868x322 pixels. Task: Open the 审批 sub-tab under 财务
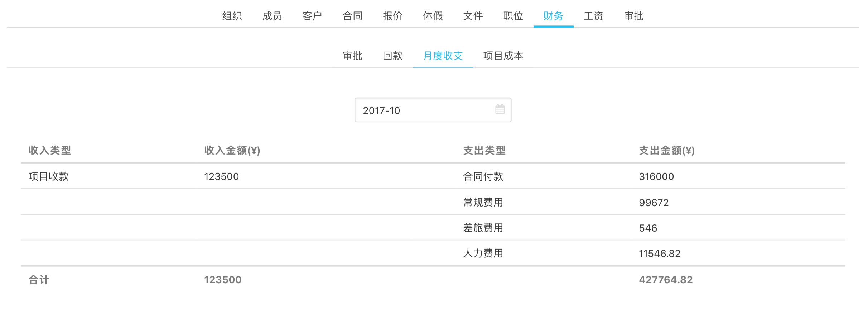pos(352,56)
